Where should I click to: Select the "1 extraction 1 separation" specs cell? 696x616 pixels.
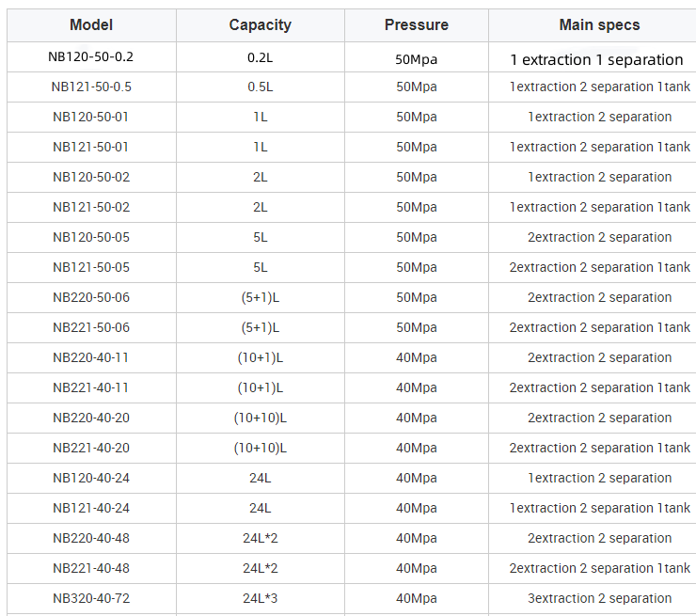[x=596, y=59]
